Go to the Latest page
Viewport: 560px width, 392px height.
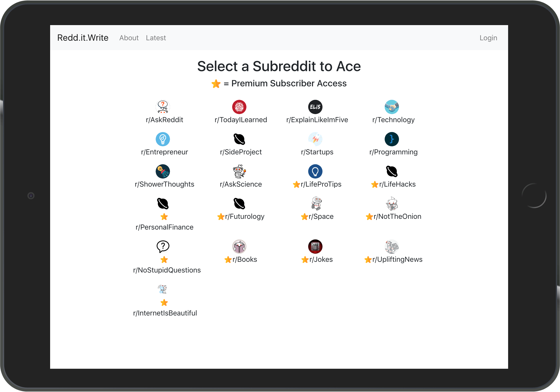tap(156, 38)
